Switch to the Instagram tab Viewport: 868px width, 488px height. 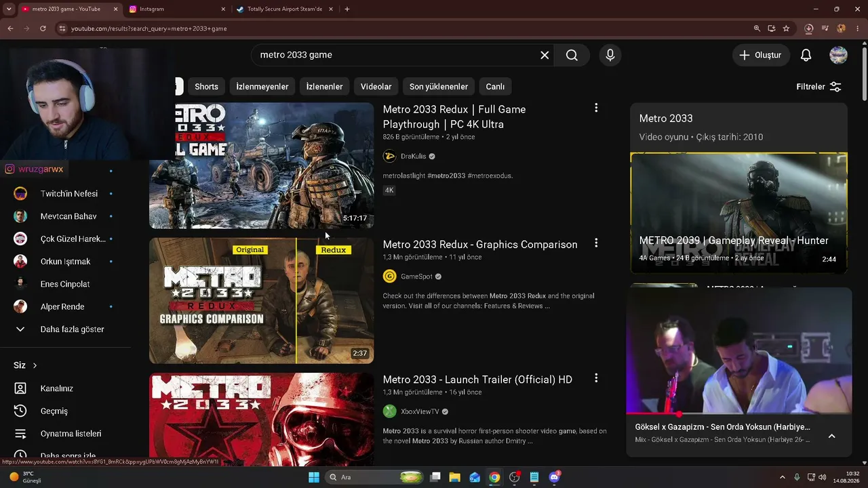[172, 9]
